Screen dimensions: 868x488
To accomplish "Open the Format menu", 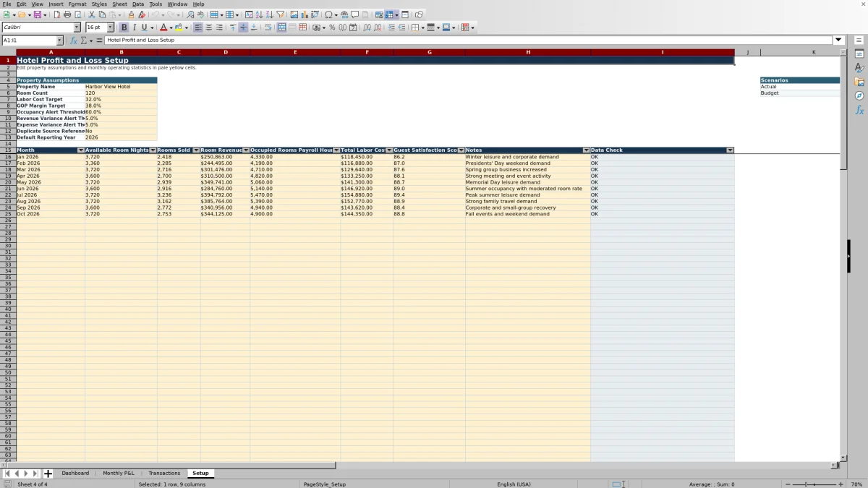I will click(77, 4).
